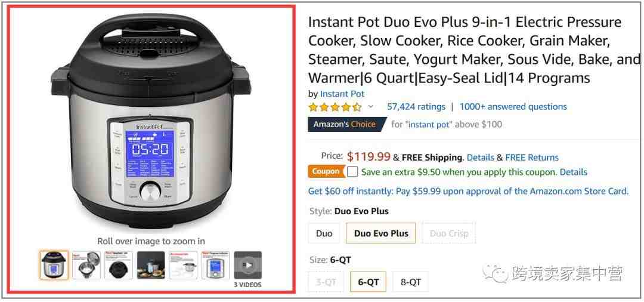644x302 pixels.
Task: Select the open lid product thumbnail
Action: tap(86, 265)
